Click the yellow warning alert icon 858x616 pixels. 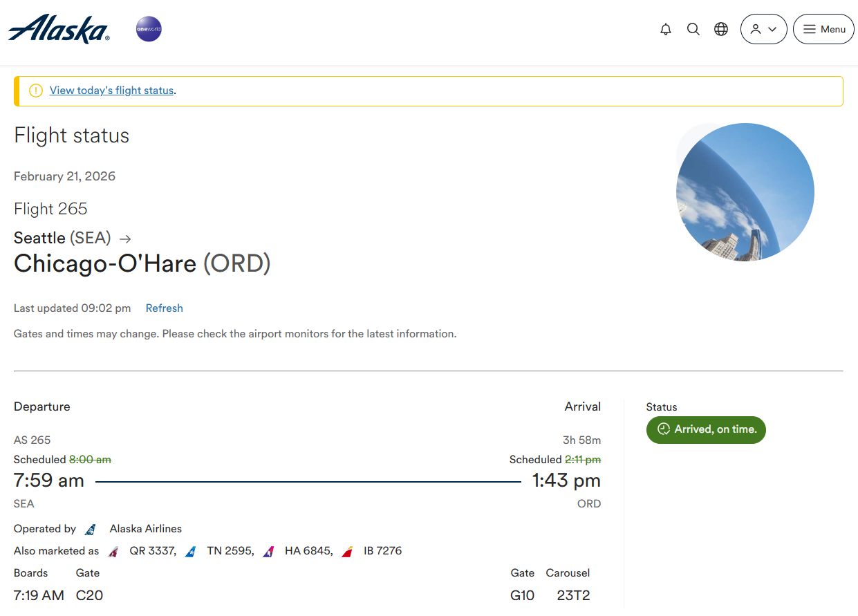click(36, 91)
